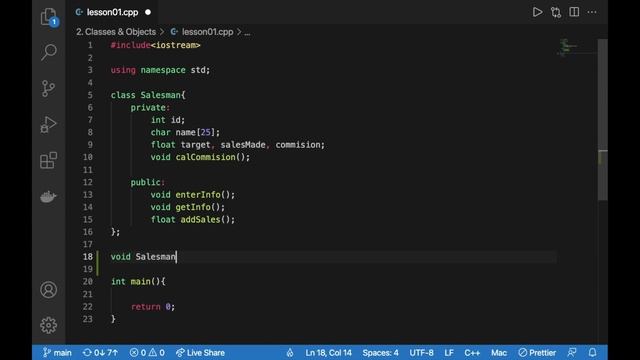Image resolution: width=640 pixels, height=360 pixels.
Task: Run the C++ file with play button
Action: 537,12
